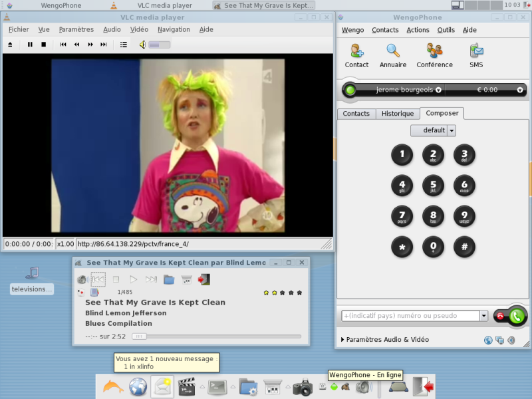The width and height of the screenshot is (532, 399).
Task: Dial the star key on the keypad
Action: click(402, 247)
